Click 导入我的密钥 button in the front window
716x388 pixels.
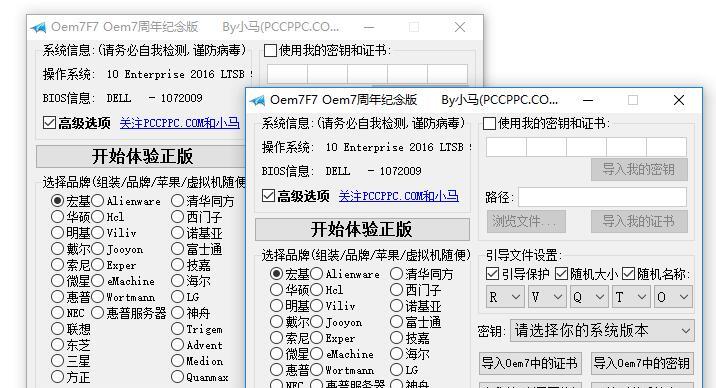639,169
